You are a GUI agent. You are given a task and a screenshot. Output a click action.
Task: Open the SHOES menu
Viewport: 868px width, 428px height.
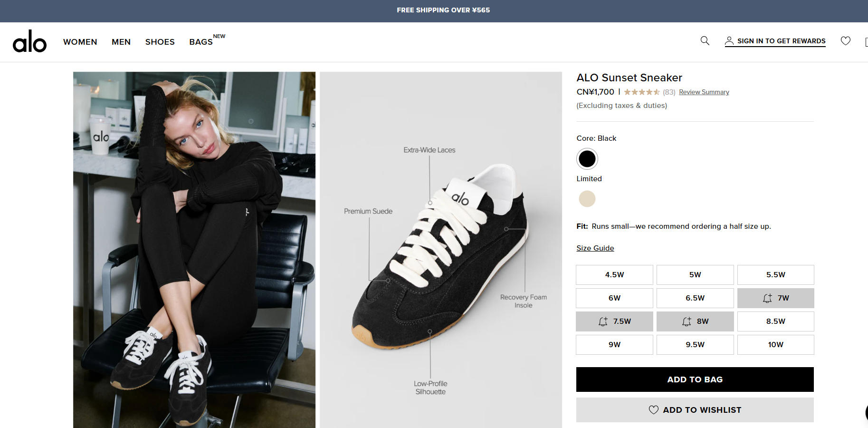(x=160, y=42)
